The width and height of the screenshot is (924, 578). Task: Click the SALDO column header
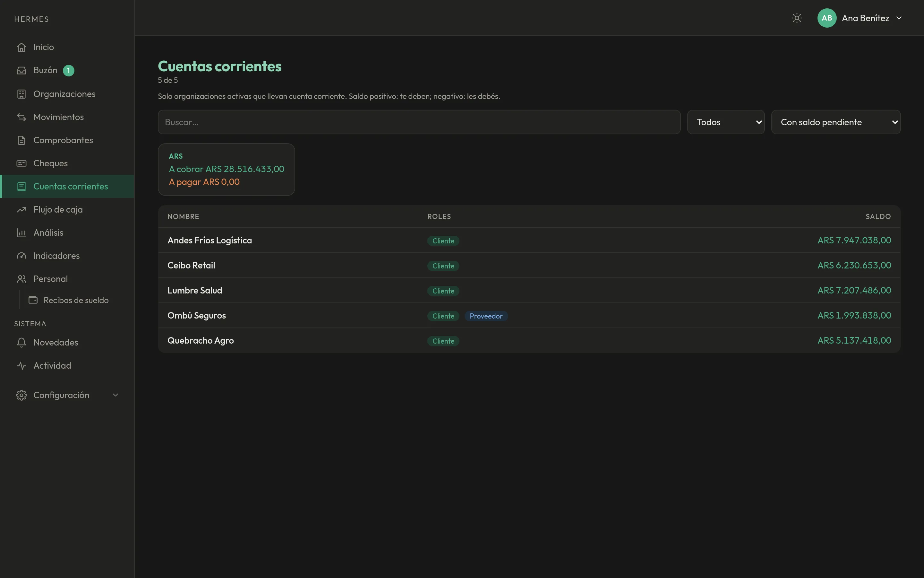(x=878, y=216)
